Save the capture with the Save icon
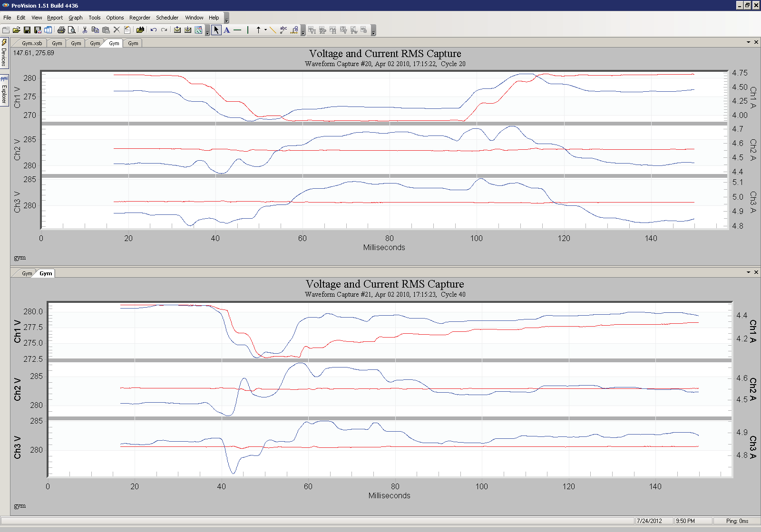This screenshot has height=532, width=761. click(26, 29)
